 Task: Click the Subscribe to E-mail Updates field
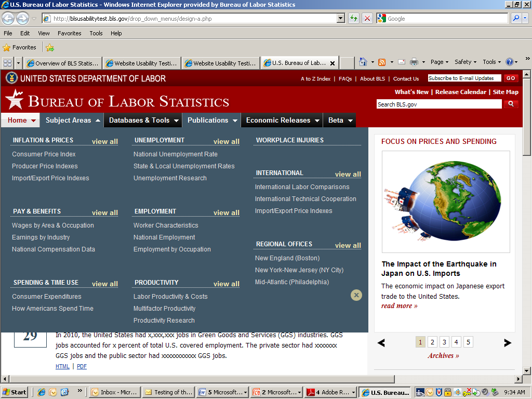464,78
